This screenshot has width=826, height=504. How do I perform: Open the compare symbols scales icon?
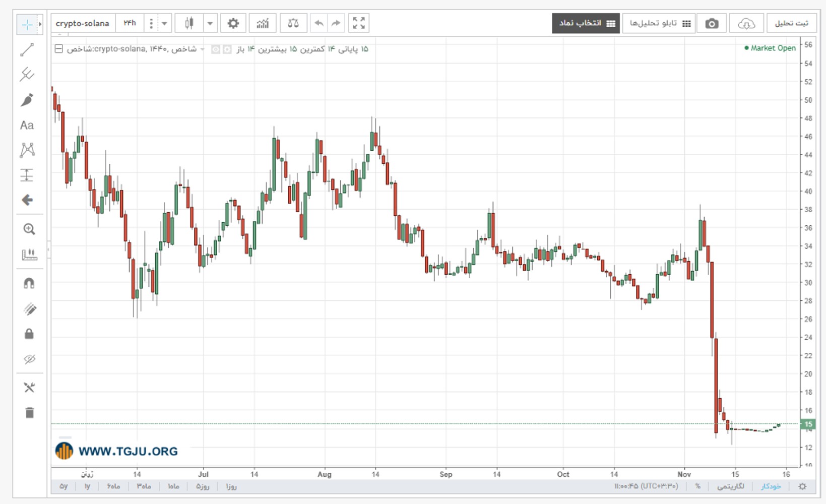293,23
